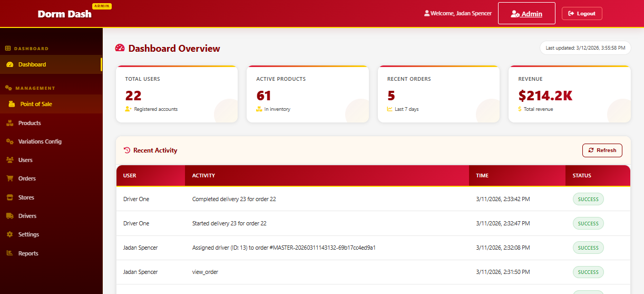644x294 pixels.
Task: Click the ACTIVITY column header
Action: 327,175
